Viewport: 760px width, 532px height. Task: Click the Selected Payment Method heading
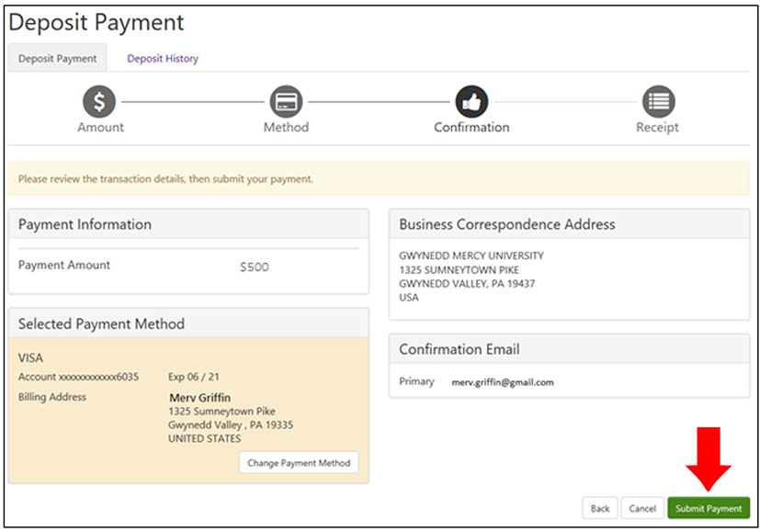[101, 323]
